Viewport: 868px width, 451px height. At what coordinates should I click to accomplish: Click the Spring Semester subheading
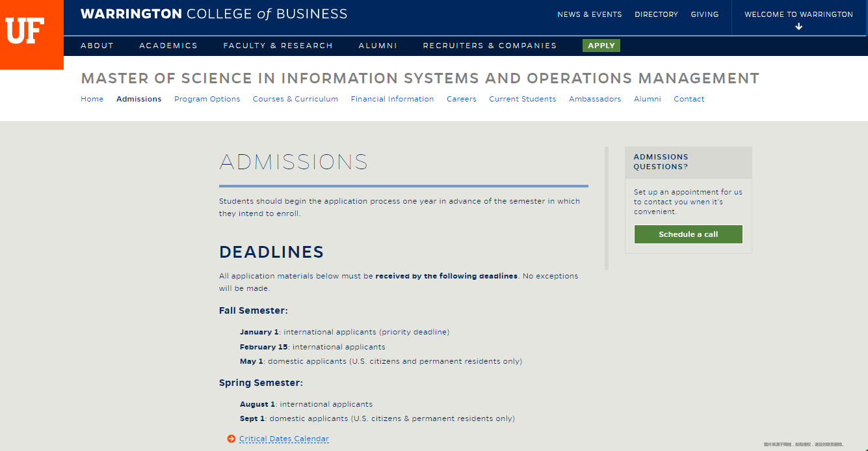(261, 383)
